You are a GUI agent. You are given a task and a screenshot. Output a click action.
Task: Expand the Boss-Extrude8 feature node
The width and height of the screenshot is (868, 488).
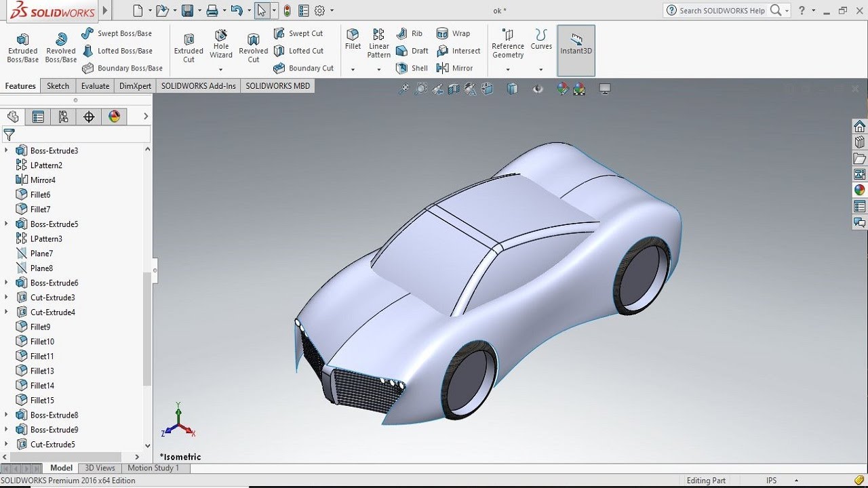(7, 415)
